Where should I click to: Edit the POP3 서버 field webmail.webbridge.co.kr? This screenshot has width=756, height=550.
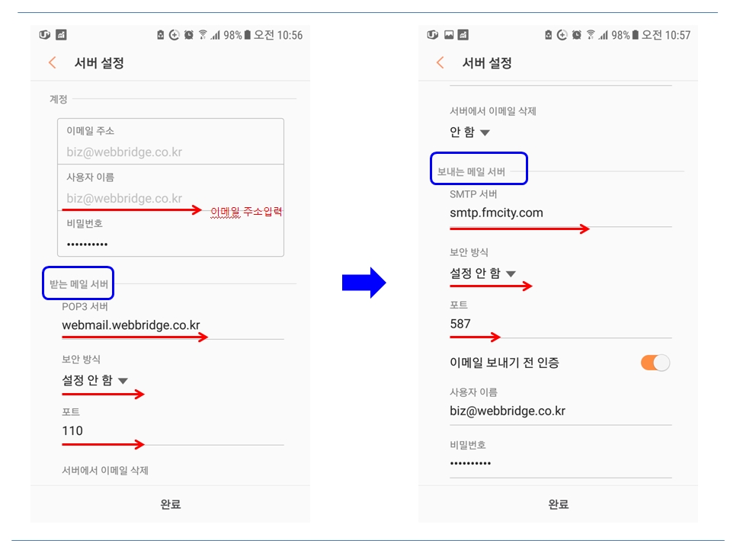tap(172, 325)
